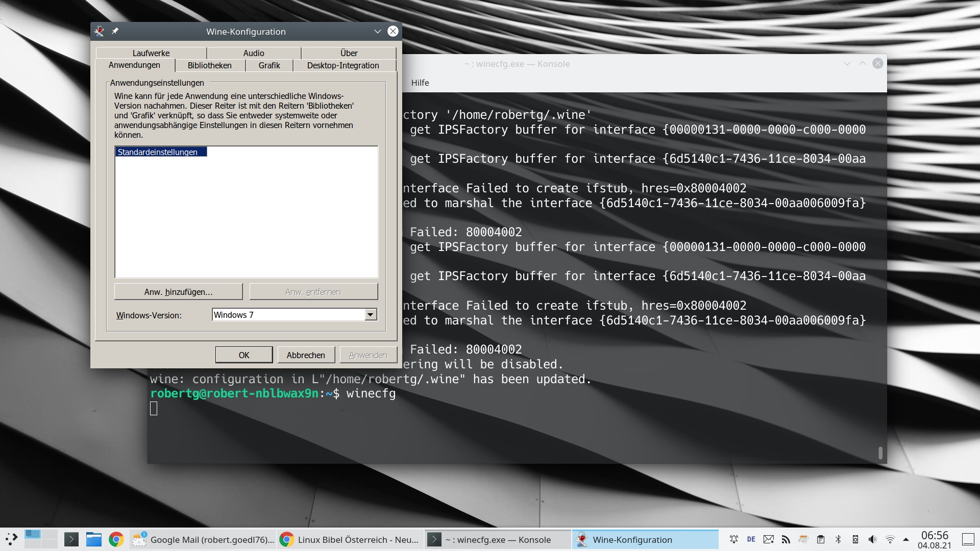Click the Dolphin file manager icon in taskbar

(x=93, y=539)
